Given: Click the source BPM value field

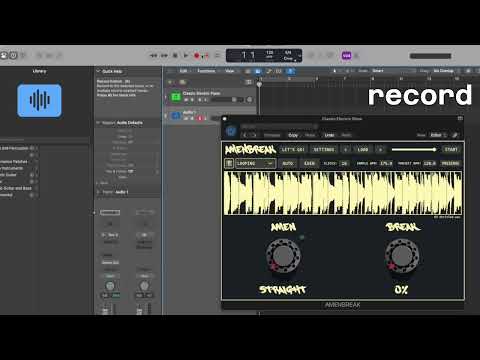Looking at the screenshot, I should 386,163.
